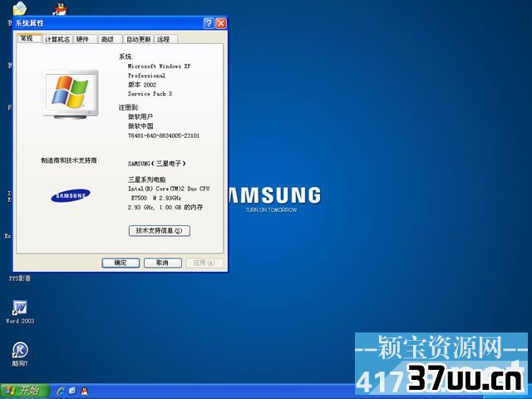Cancel the dialog with 取消
532x399 pixels.
click(x=163, y=263)
